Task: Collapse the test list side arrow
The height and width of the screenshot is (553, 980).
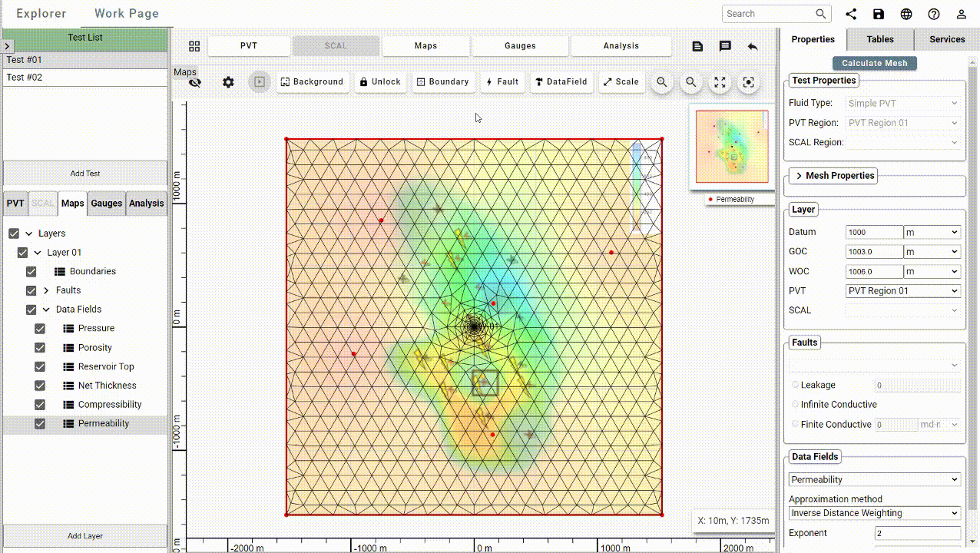Action: tap(8, 47)
